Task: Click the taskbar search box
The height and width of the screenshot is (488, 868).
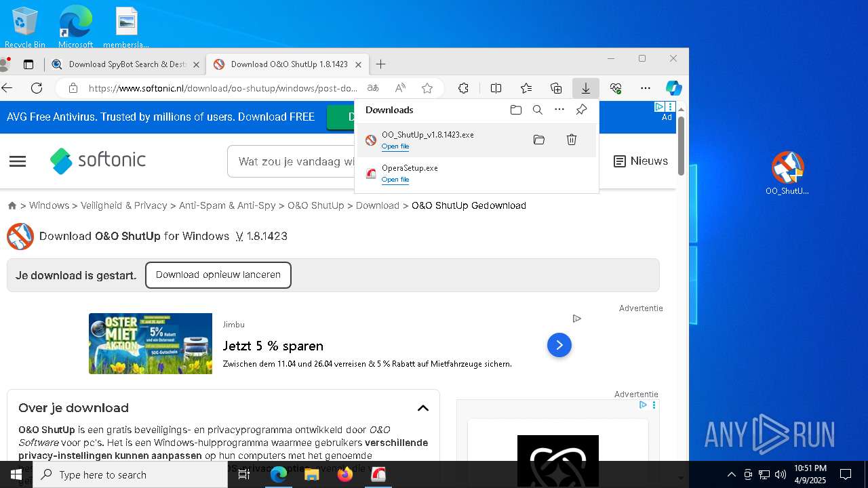Action: coord(130,474)
